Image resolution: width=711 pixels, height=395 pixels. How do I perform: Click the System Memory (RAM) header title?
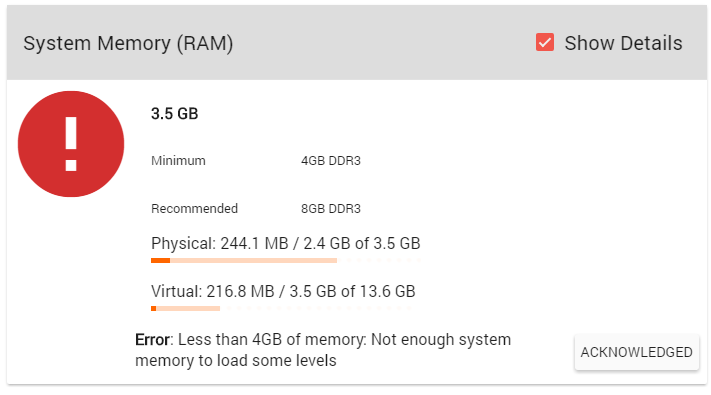128,44
